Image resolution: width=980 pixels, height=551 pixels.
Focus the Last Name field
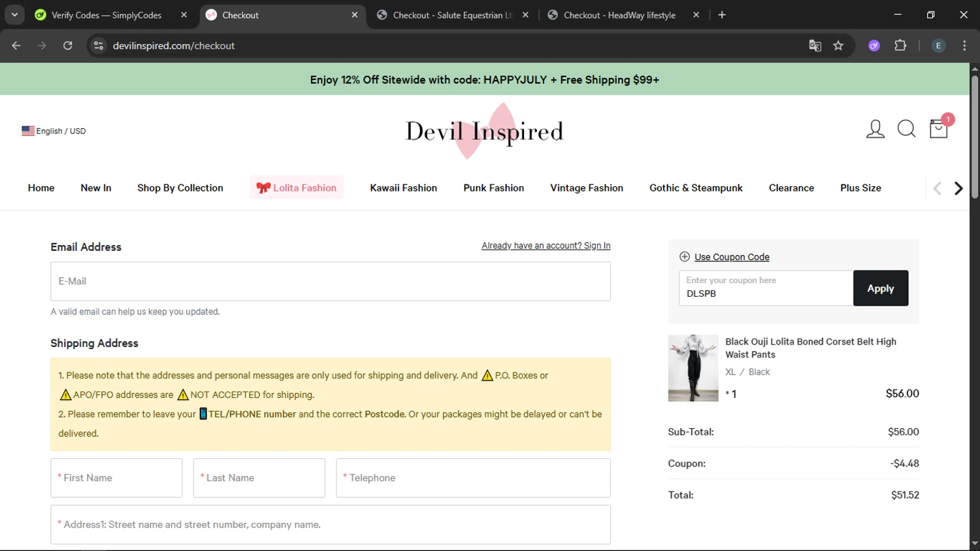[259, 478]
